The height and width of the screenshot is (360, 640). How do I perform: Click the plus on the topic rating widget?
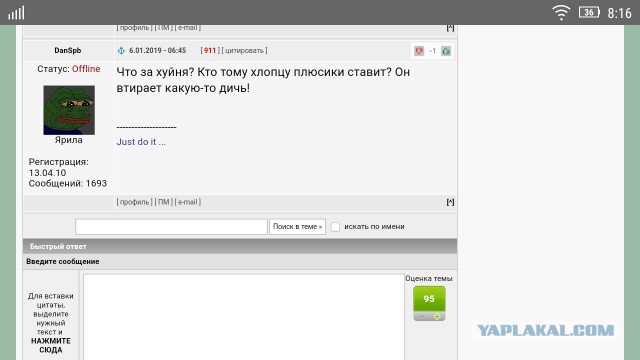pos(437,317)
